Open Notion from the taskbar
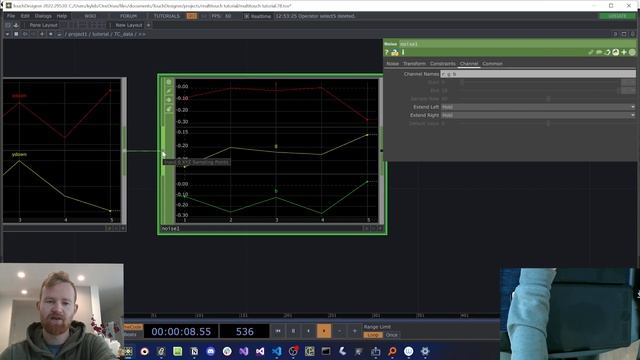 tap(194, 351)
